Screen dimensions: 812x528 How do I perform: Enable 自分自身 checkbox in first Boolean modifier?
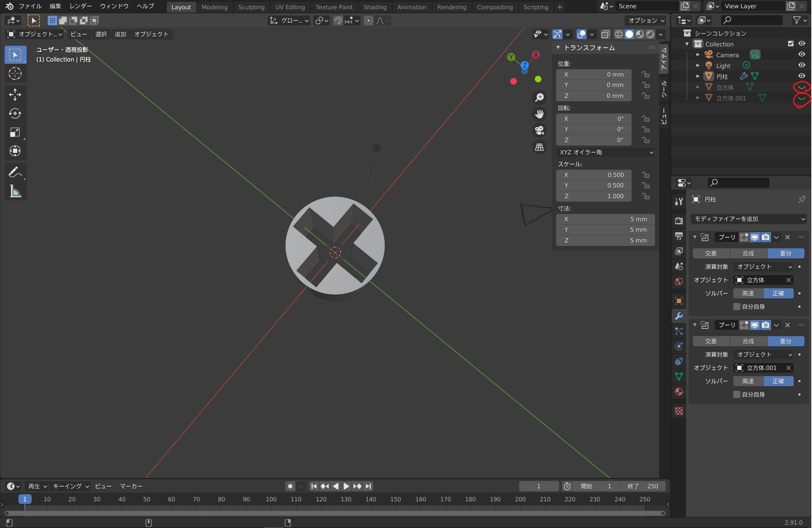(x=736, y=307)
